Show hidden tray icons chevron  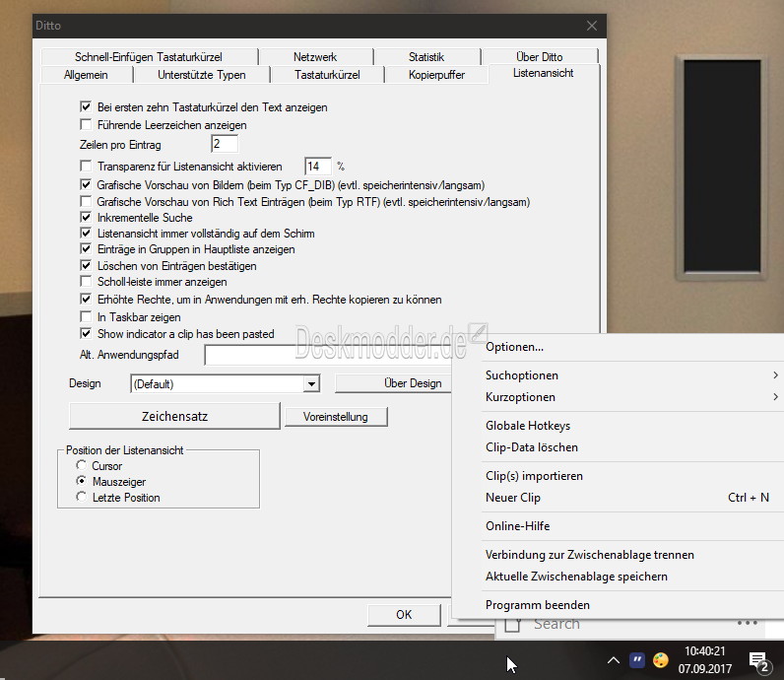click(x=613, y=660)
